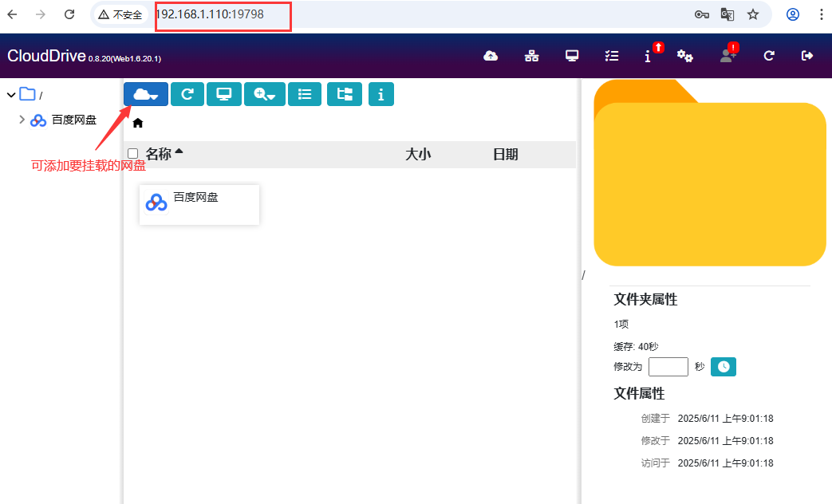Screen dimensions: 832x504
Task: Open the dropdown arrow on the search button
Action: (274, 94)
